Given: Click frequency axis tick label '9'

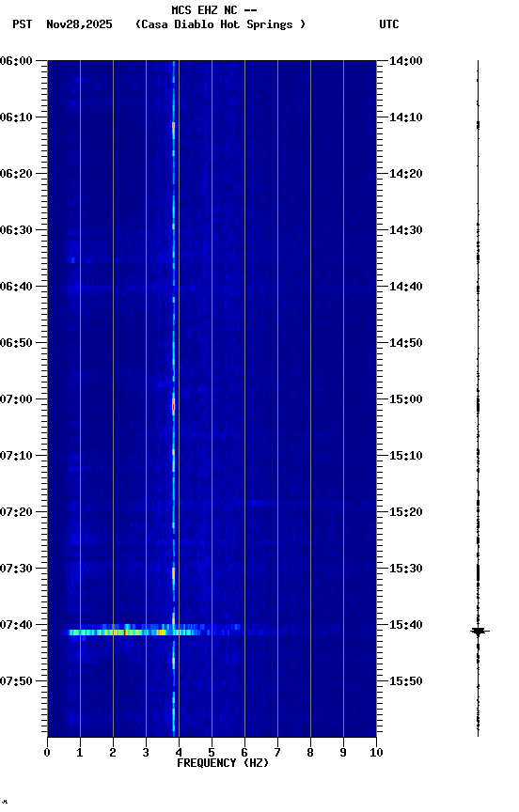Looking at the screenshot, I should 343,753.
